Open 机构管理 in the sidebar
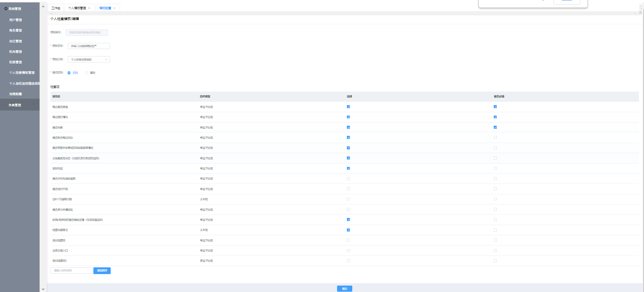 coord(16,52)
